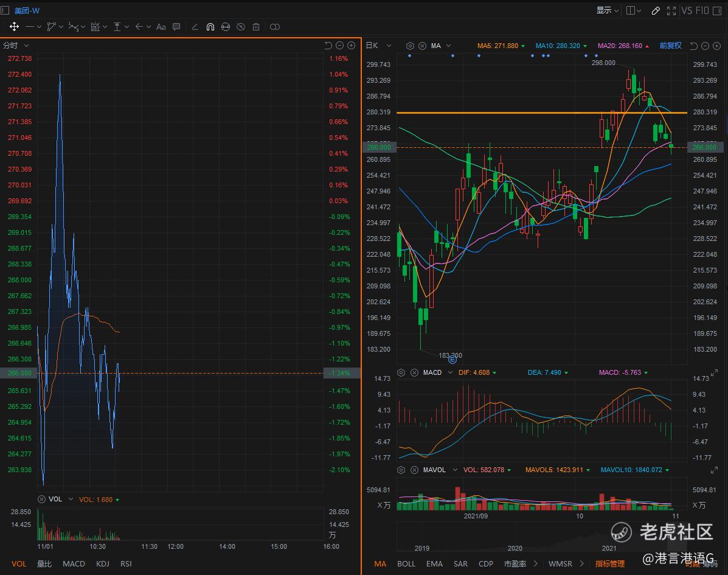The height and width of the screenshot is (575, 728).
Task: Add a comment bubble annotation
Action: (x=176, y=27)
